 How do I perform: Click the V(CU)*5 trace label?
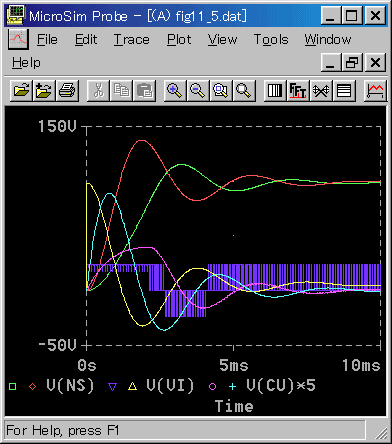click(281, 386)
